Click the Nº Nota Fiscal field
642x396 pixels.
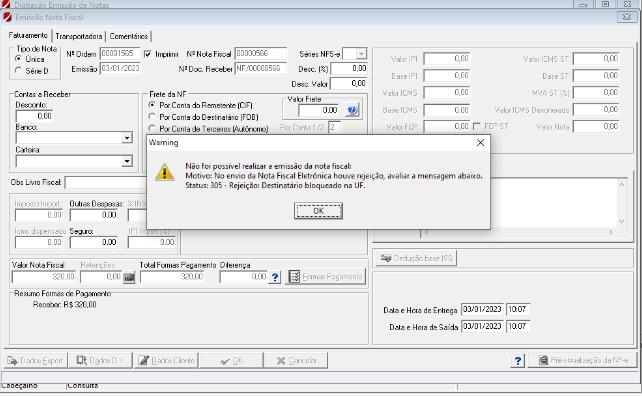coord(261,54)
